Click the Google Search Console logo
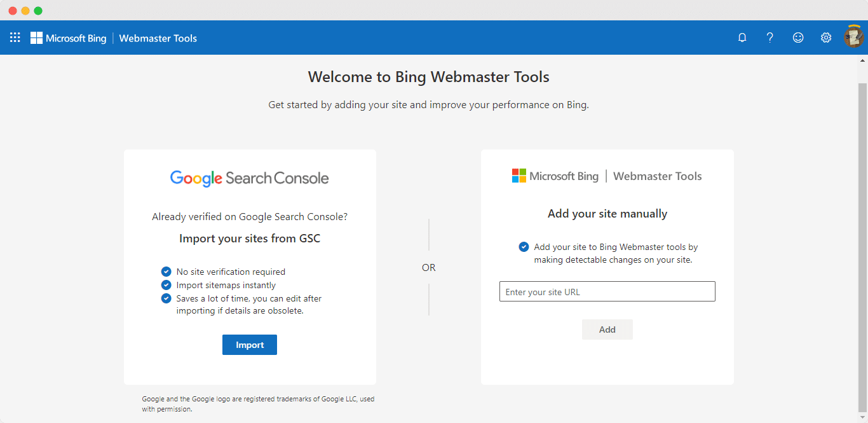 [x=249, y=178]
